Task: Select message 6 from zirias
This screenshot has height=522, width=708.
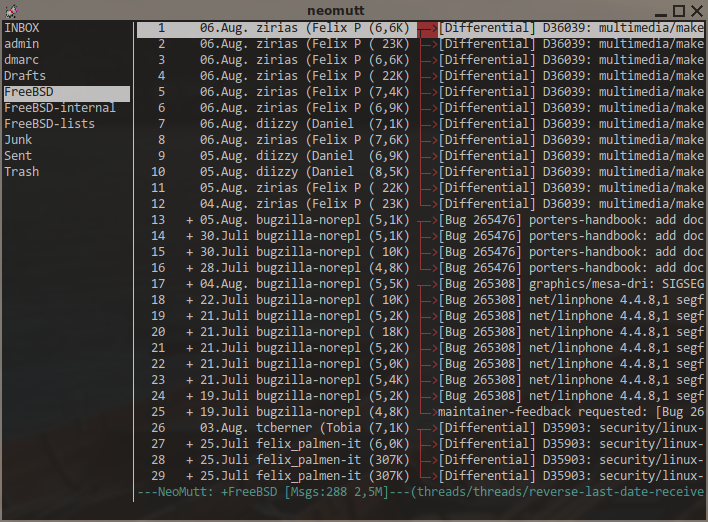Action: (x=420, y=108)
